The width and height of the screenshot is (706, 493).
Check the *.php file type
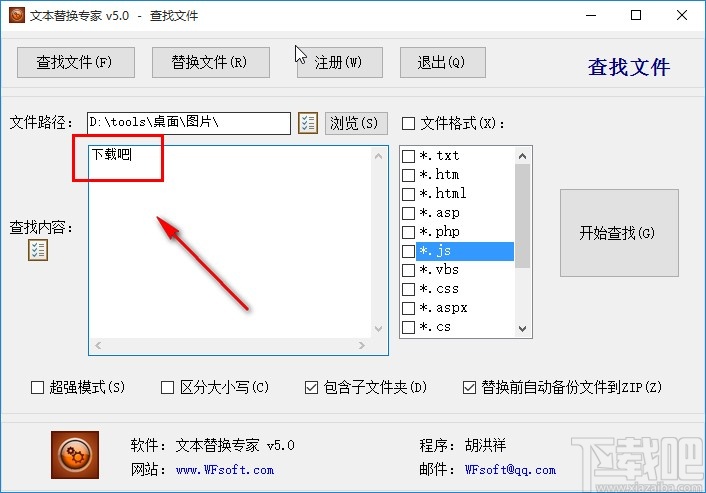[408, 232]
